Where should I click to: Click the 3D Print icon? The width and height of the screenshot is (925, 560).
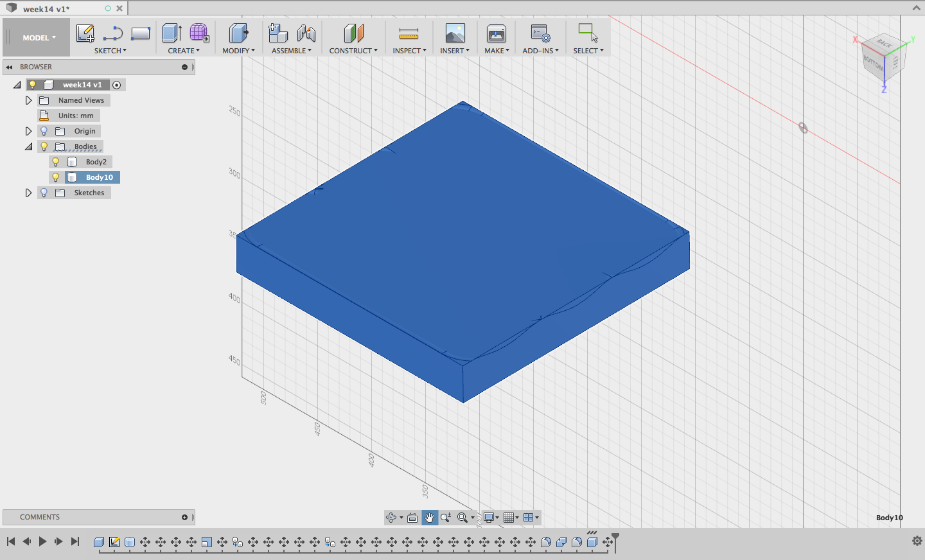(x=497, y=33)
